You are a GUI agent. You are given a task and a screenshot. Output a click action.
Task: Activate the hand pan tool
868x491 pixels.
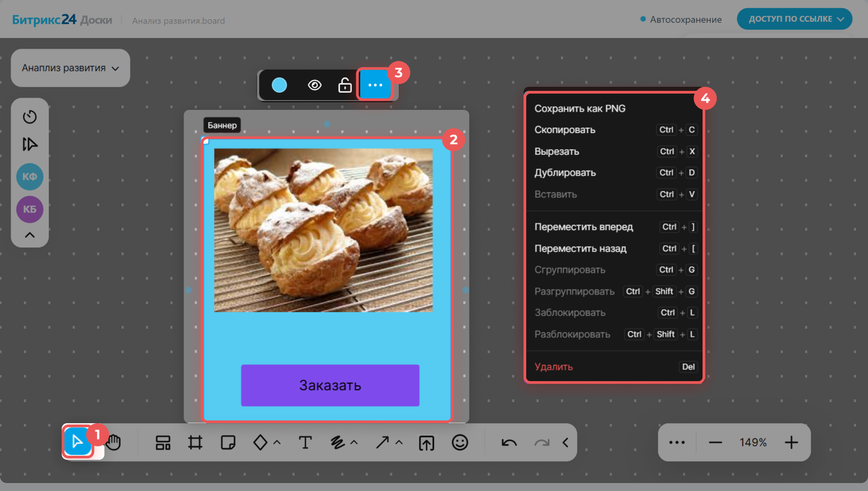[114, 442]
